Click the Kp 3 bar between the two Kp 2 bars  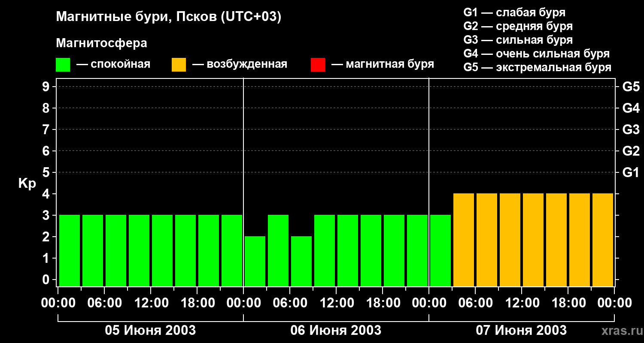[278, 250]
